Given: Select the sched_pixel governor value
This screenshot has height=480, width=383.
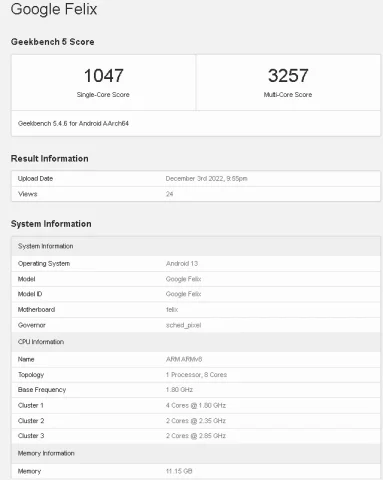Looking at the screenshot, I should [183, 325].
